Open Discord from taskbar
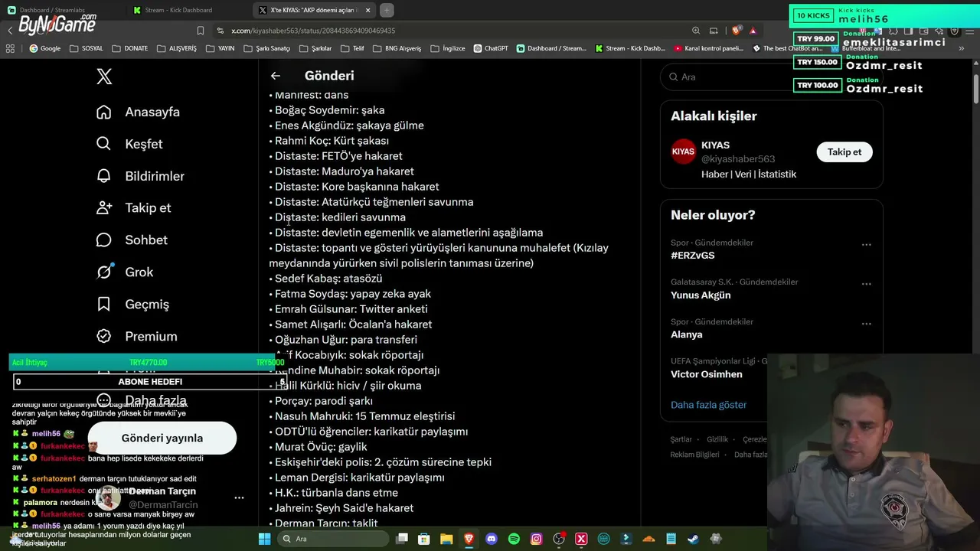This screenshot has height=551, width=980. coord(492,539)
